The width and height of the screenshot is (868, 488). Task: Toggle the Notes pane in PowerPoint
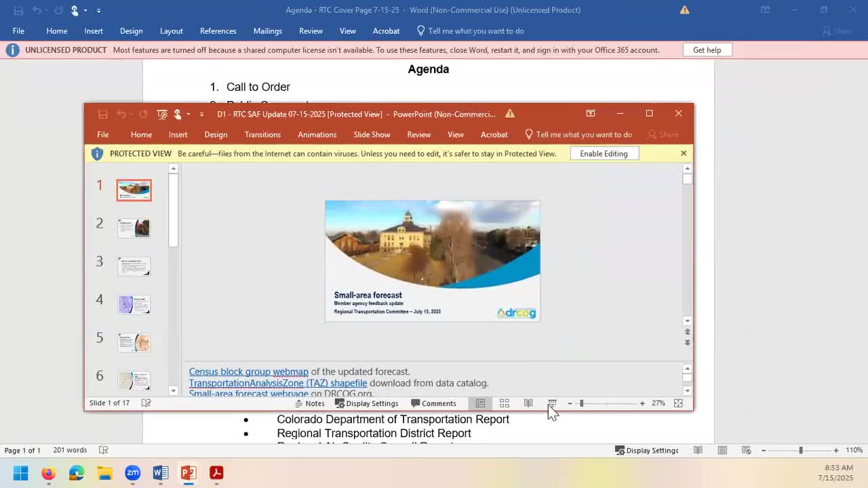[x=309, y=403]
